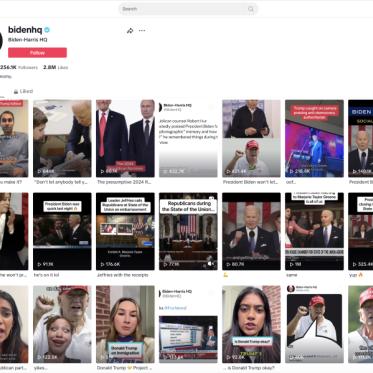Toggle mute on State of the Union video
The height and width of the screenshot is (373, 373).
pos(210,264)
